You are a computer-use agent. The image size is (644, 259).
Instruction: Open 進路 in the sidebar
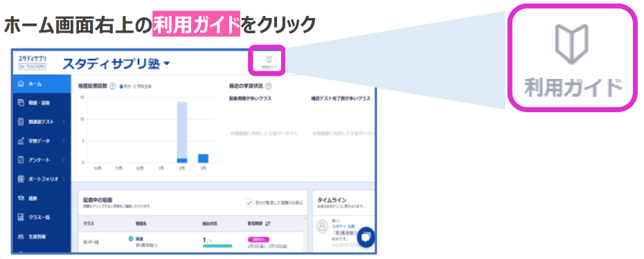click(x=42, y=198)
